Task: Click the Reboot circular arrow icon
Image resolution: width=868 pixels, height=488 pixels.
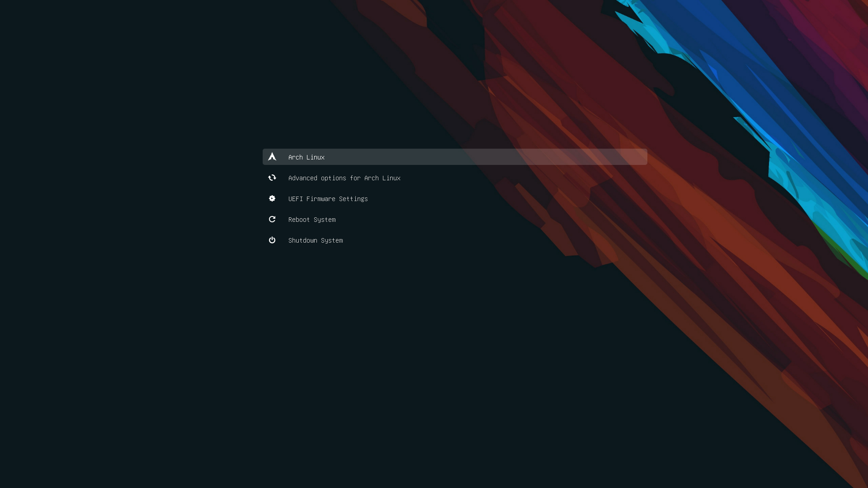Action: click(272, 219)
